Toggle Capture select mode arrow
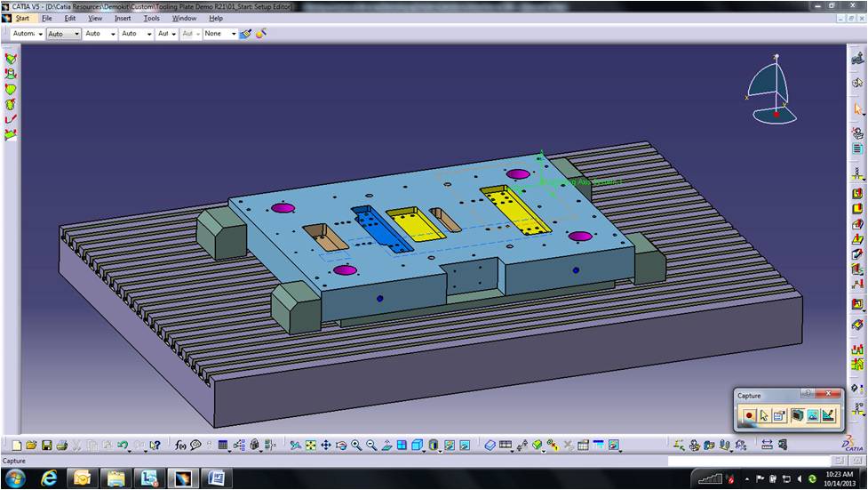This screenshot has width=868, height=490. point(764,415)
